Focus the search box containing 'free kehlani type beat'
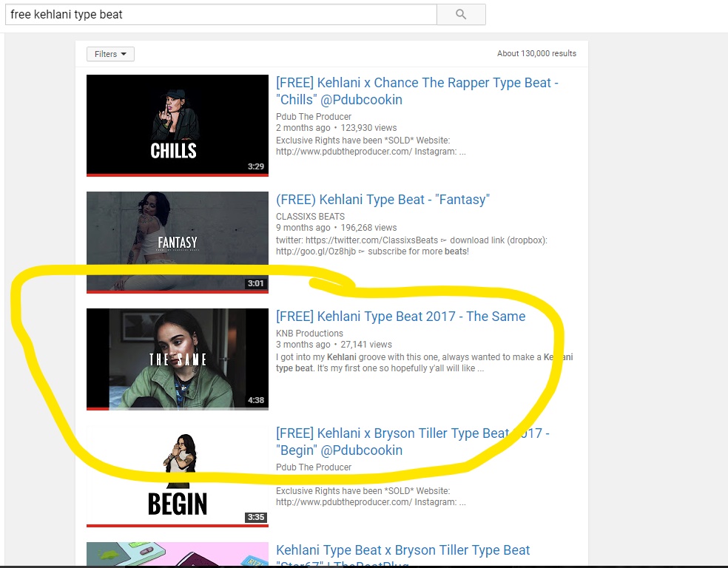728x568 pixels. click(x=221, y=14)
